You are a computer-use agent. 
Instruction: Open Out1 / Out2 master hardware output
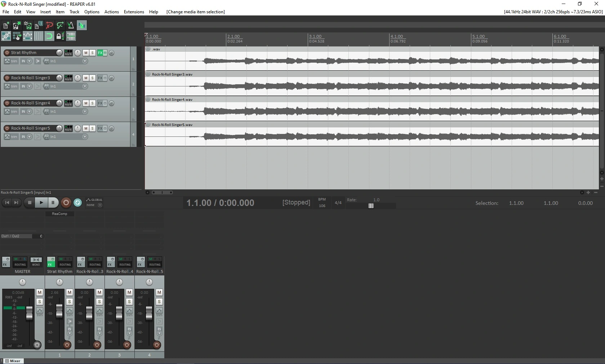22,236
